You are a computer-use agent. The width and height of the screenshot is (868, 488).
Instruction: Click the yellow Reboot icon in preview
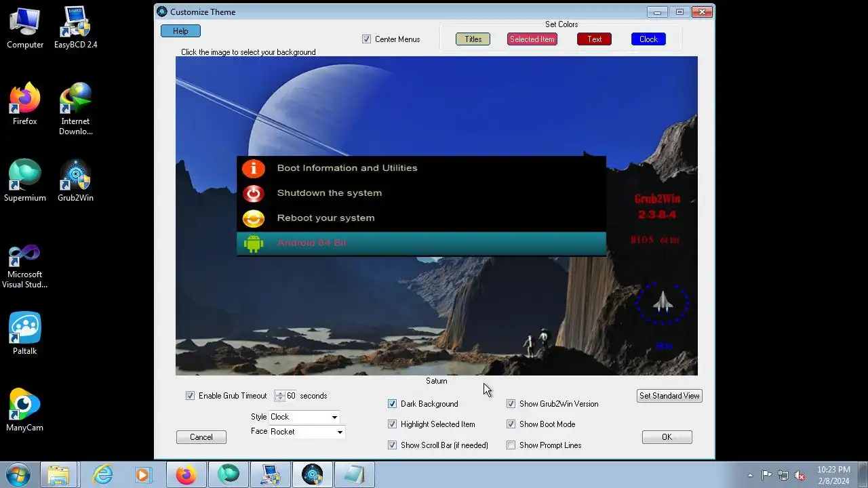[x=254, y=218]
